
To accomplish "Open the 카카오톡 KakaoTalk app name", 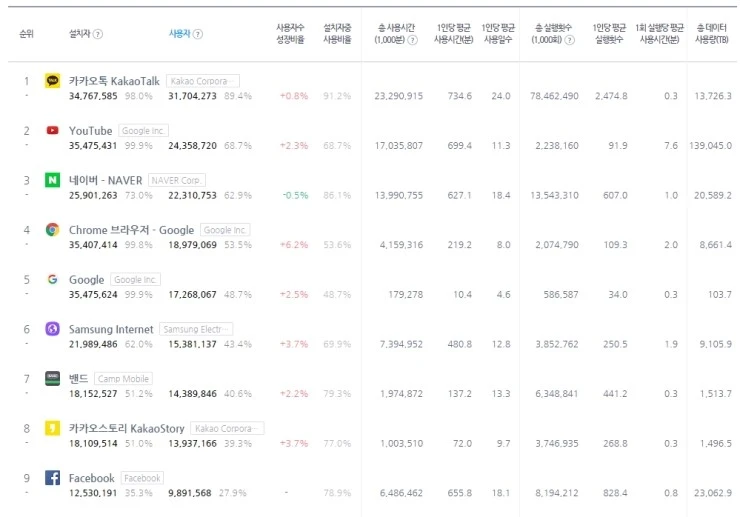I will pos(114,81).
